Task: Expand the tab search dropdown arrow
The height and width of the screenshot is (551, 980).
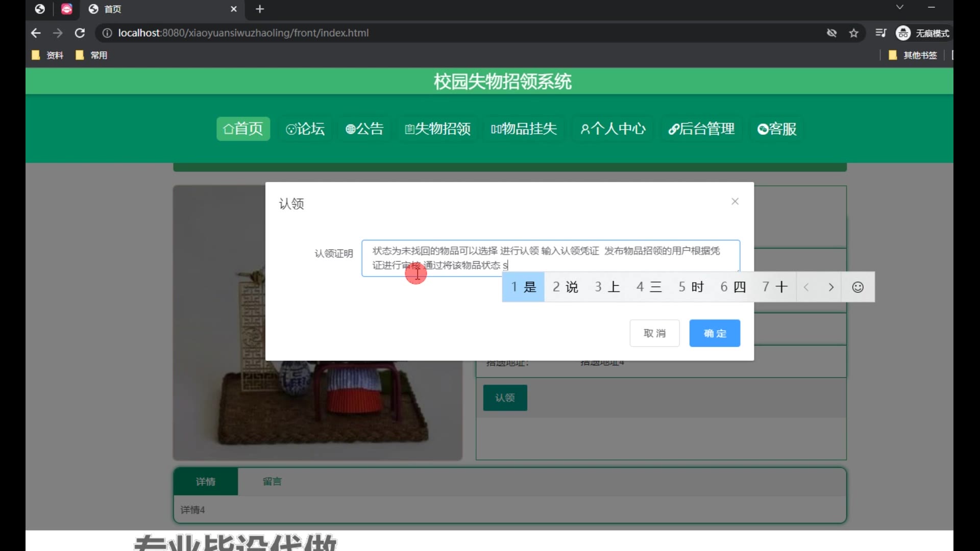Action: 900,7
